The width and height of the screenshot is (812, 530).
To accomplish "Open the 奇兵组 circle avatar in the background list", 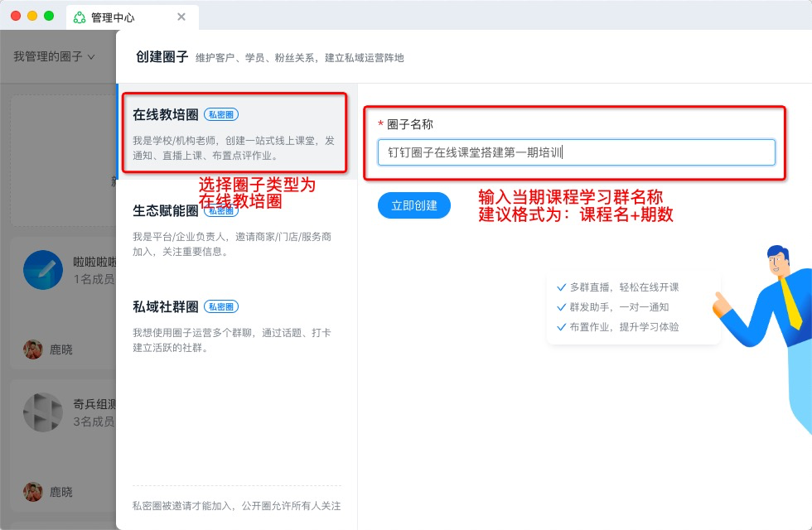I will click(43, 412).
